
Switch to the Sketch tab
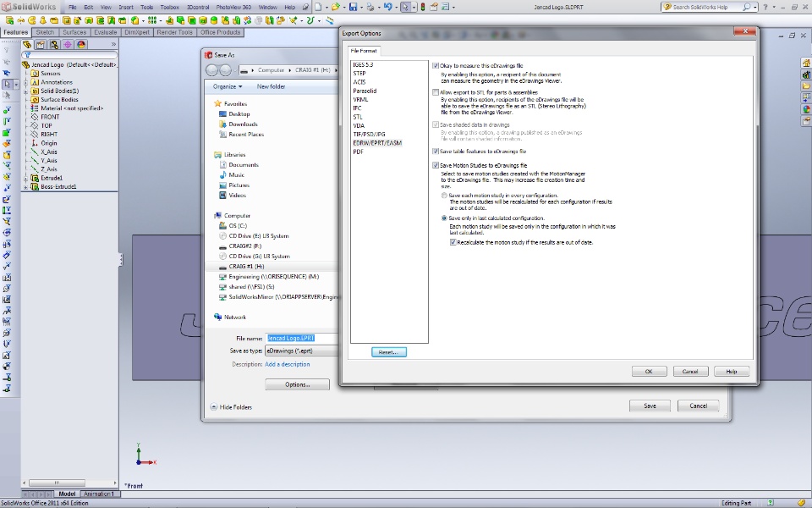coord(45,32)
